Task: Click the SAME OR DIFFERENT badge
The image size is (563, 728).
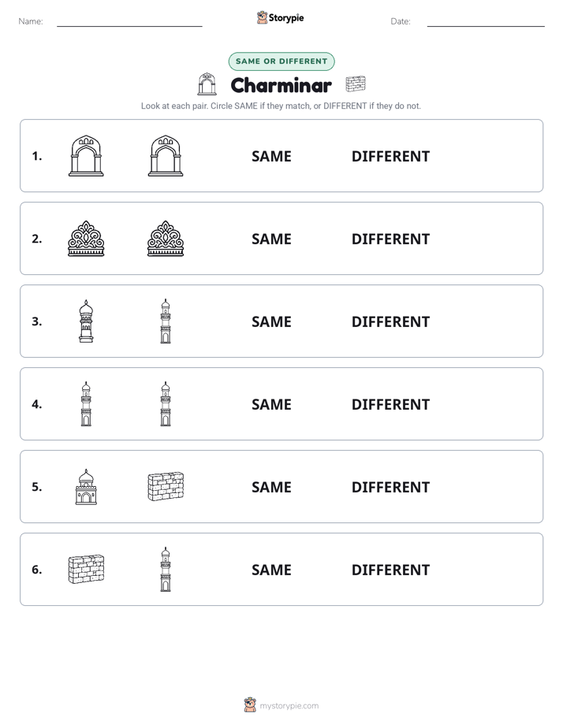Action: pyautogui.click(x=281, y=61)
